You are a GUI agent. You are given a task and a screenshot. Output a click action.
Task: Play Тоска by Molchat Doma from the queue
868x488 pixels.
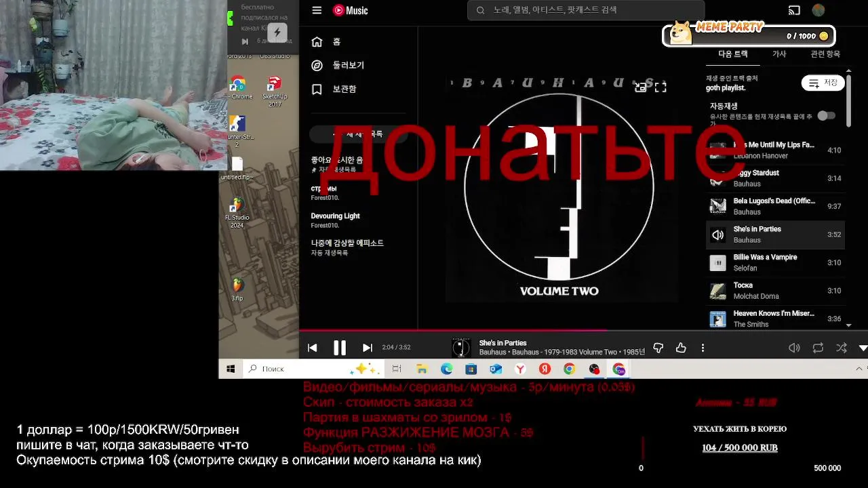[775, 291]
